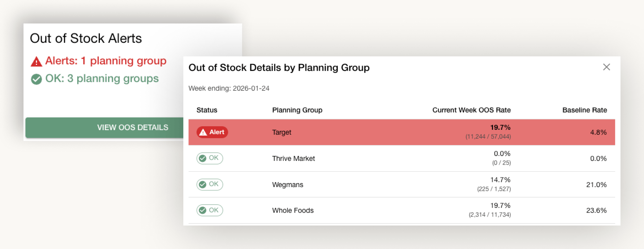The height and width of the screenshot is (249, 644).
Task: Select the Thrive Market row name
Action: click(x=293, y=159)
